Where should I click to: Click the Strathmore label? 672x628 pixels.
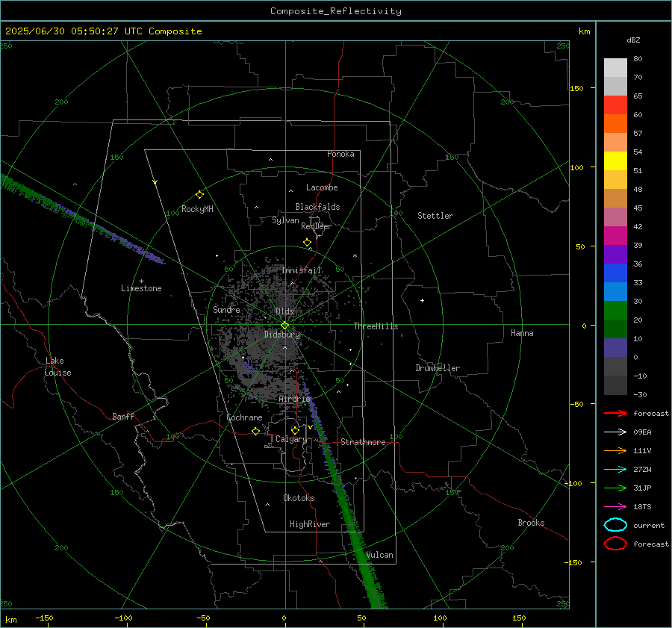(x=363, y=442)
